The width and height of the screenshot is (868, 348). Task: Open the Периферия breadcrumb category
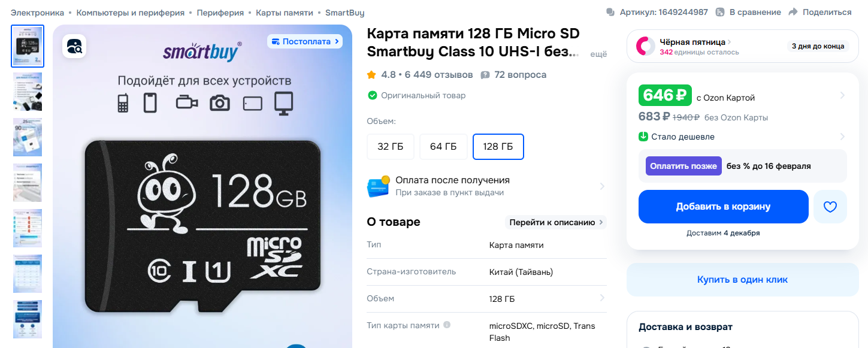(220, 13)
